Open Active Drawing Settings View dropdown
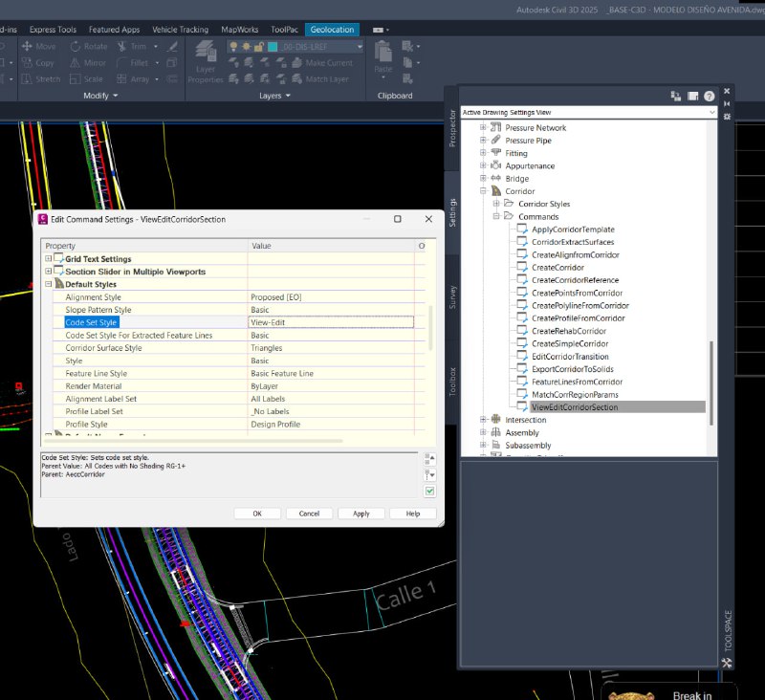The height and width of the screenshot is (700, 765). 711,112
